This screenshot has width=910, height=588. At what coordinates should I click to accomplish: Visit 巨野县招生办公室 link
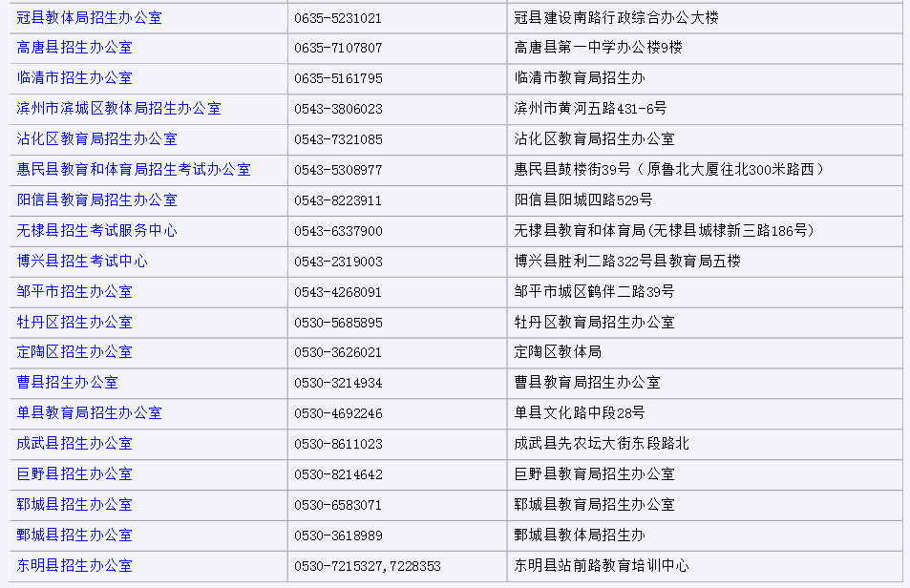(x=74, y=474)
